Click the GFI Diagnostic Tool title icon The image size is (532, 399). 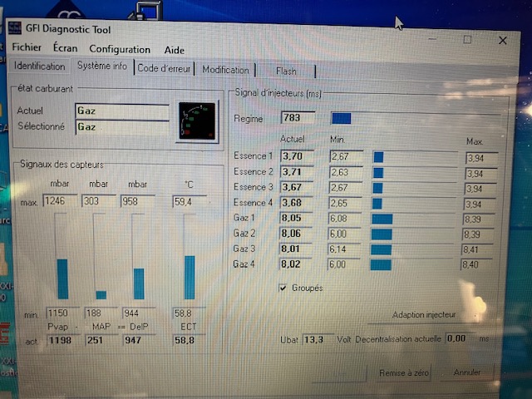pyautogui.click(x=15, y=27)
